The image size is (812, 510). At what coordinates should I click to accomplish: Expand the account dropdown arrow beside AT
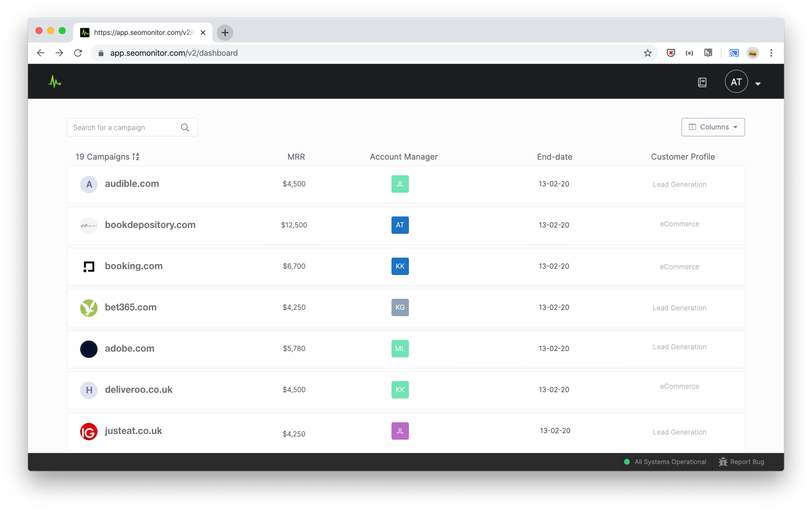click(757, 84)
